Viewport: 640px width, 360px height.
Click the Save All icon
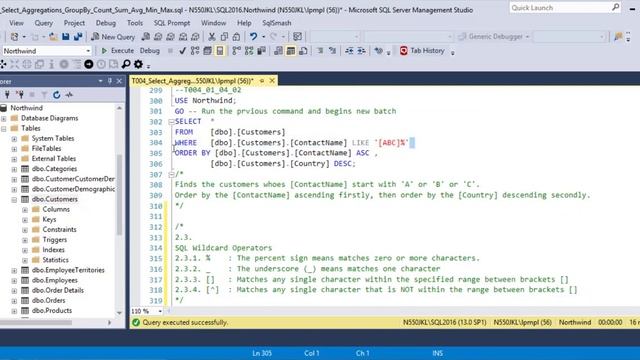78,37
